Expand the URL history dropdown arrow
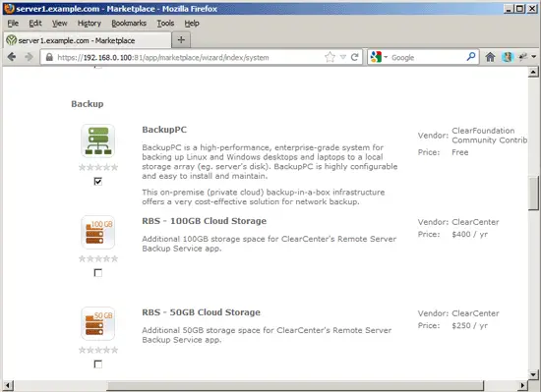Screen dimensions: 541x392 click(x=342, y=57)
